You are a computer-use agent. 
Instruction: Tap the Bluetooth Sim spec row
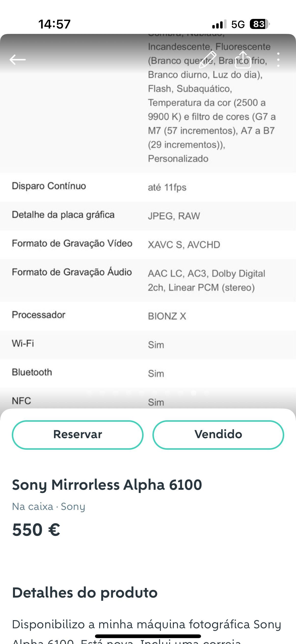(148, 373)
